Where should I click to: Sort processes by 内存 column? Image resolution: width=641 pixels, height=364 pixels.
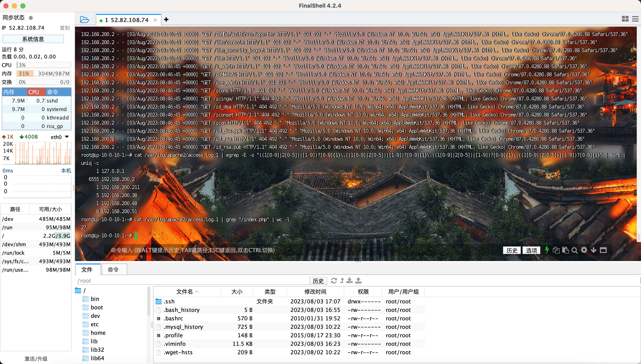click(x=14, y=92)
